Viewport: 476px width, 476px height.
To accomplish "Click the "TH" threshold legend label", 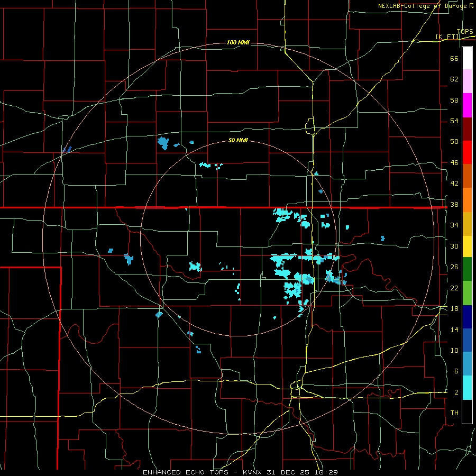I will [454, 413].
